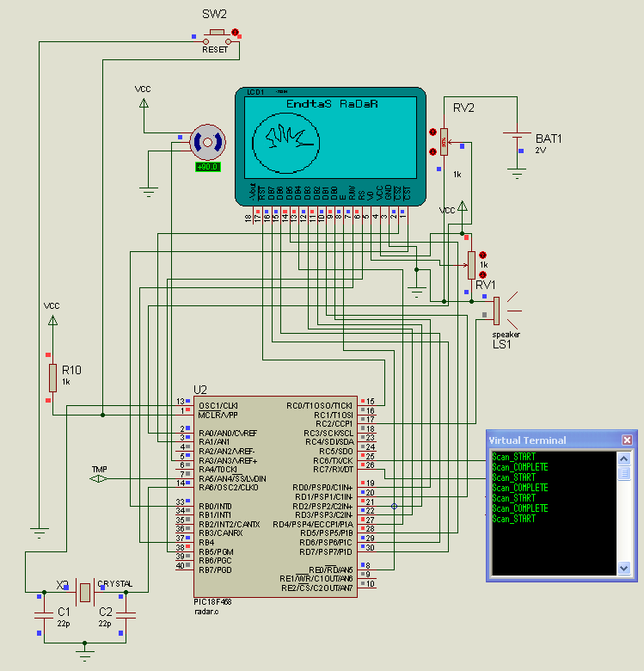The image size is (644, 671).
Task: Select the DC motor component showing +90.0
Action: tap(207, 143)
